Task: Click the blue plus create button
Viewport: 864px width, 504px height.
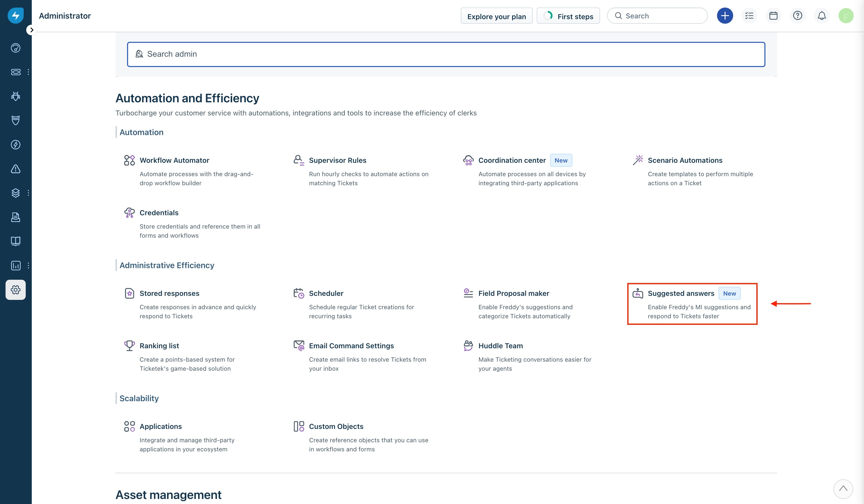Action: 725,16
